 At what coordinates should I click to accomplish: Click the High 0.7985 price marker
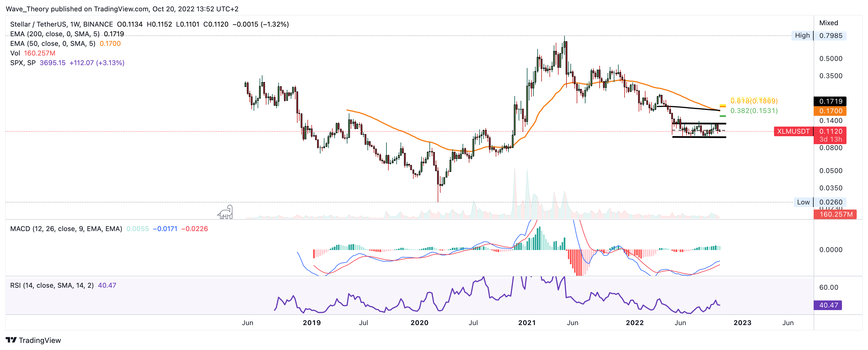819,35
